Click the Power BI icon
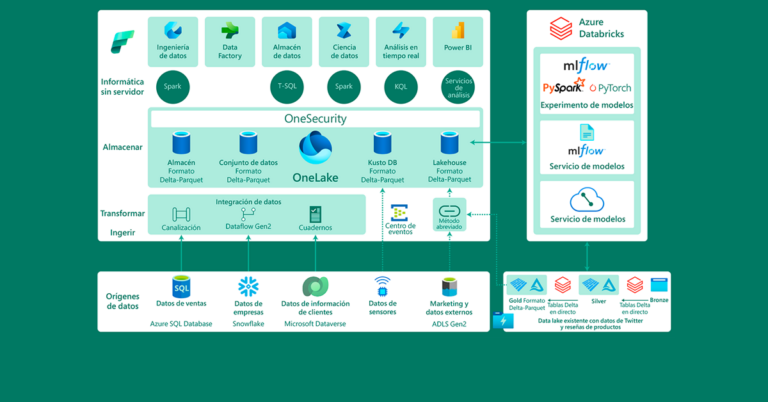 pos(458,31)
